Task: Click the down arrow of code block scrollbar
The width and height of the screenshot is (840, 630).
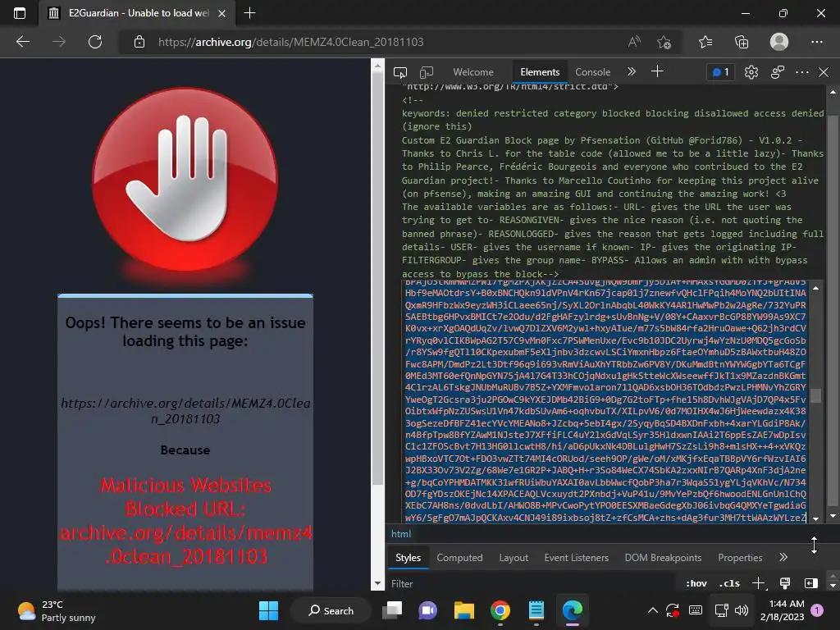Action: point(815,518)
